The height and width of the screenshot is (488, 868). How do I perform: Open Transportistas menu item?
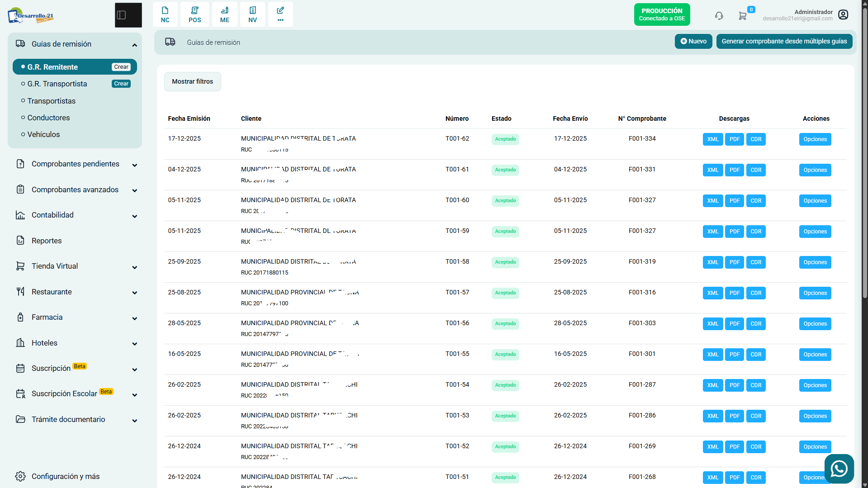point(51,101)
